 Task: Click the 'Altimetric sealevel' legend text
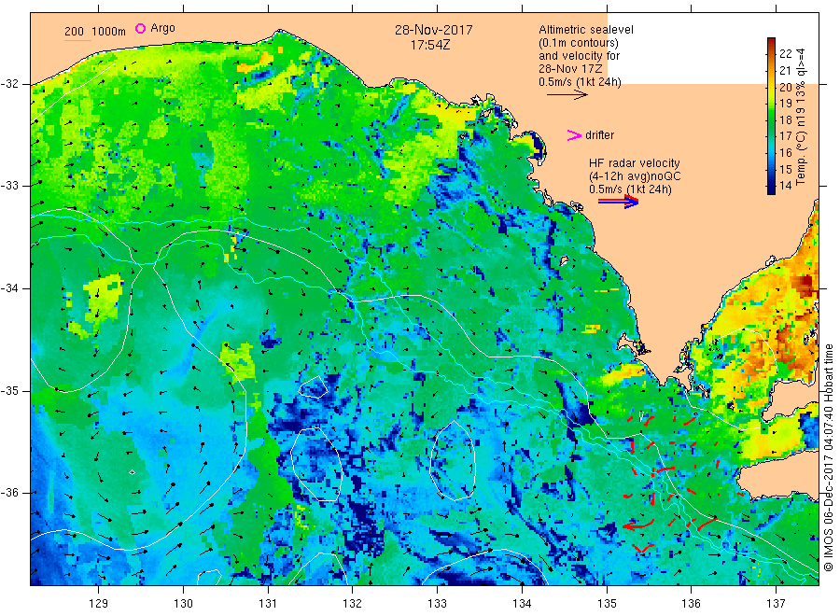[585, 30]
